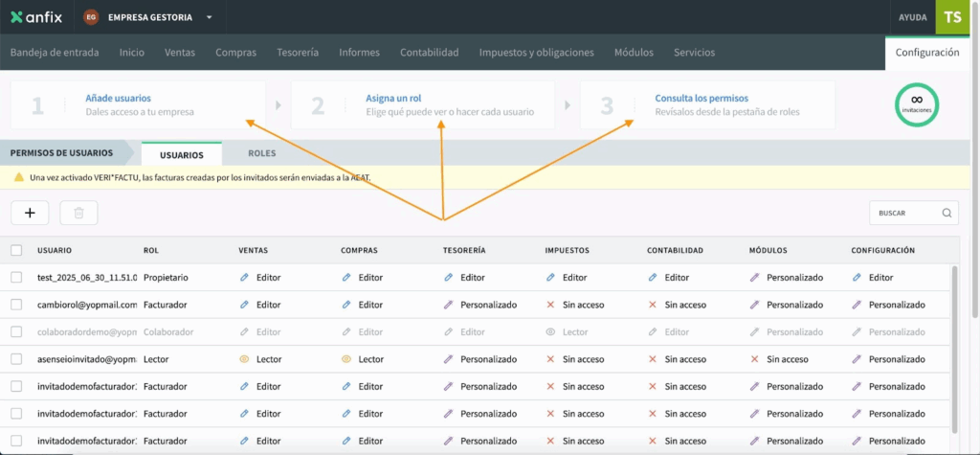Select the asenseioinvitado user row checkbox
The width and height of the screenshot is (980, 455).
16,359
